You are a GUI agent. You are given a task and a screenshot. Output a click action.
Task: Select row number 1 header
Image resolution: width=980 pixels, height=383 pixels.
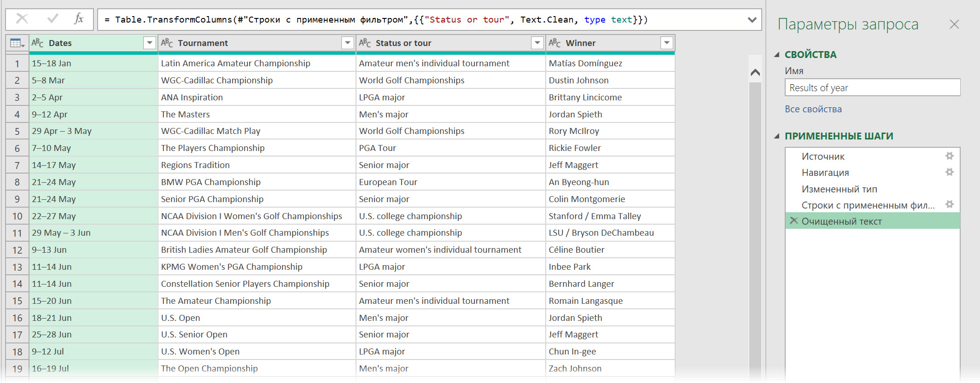point(17,64)
